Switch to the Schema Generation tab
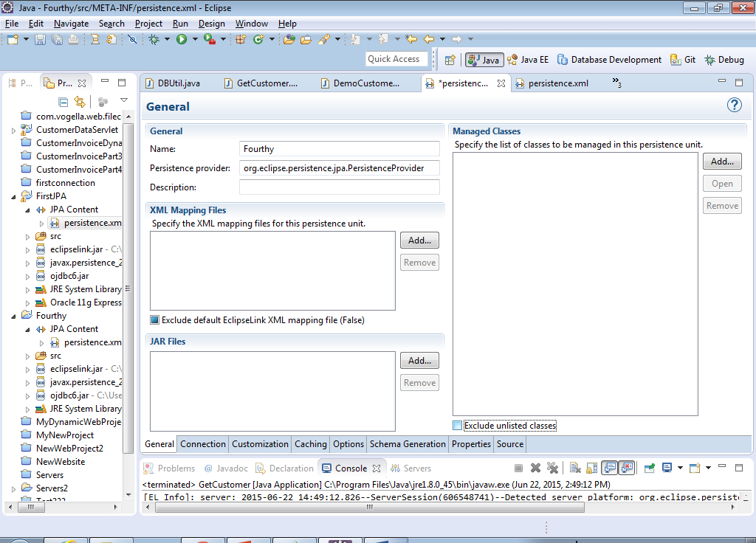 (x=408, y=444)
